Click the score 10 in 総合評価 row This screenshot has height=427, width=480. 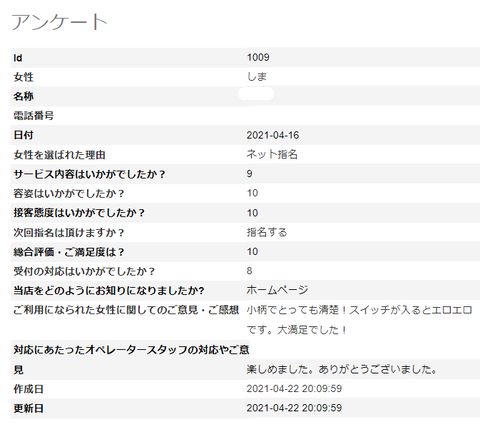[x=252, y=251]
